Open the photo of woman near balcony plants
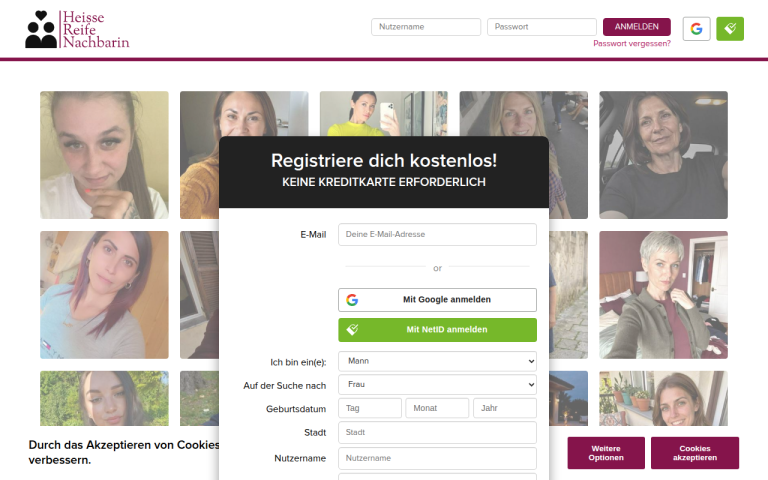768x480 pixels. (x=663, y=398)
